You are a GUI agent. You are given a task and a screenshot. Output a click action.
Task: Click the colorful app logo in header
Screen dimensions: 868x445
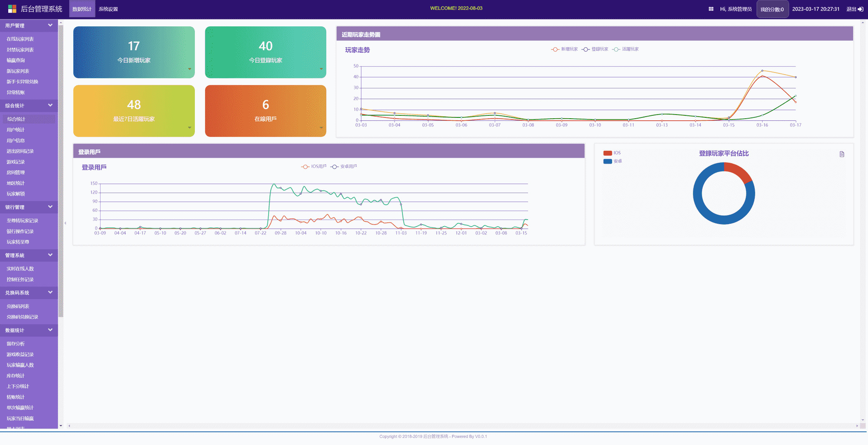(x=12, y=9)
